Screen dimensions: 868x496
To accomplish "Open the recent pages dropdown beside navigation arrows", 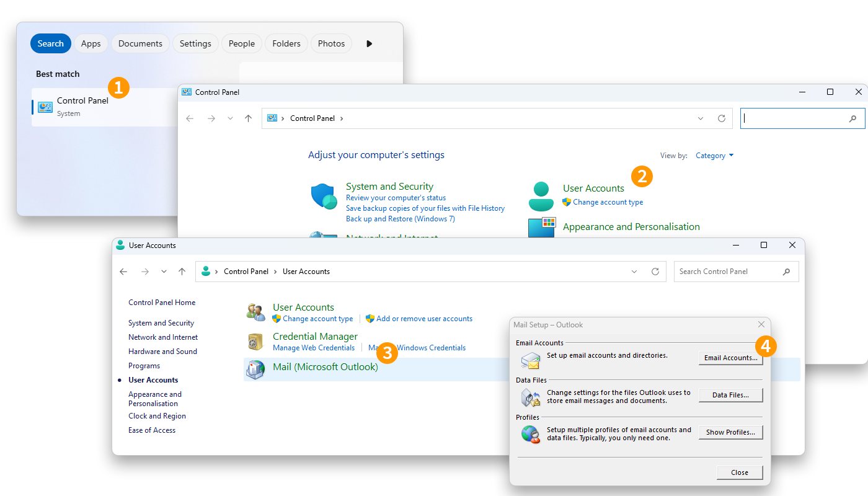I will pos(164,271).
